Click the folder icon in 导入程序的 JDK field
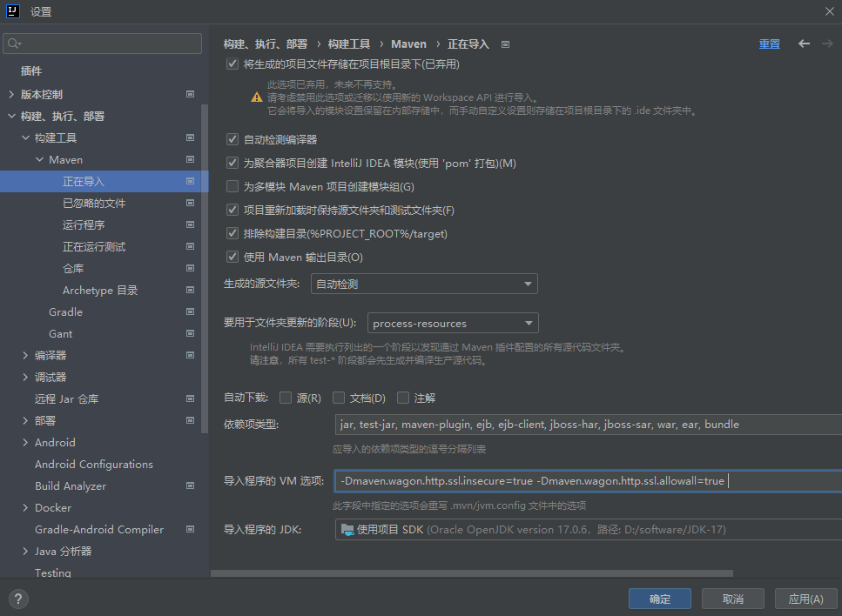Image resolution: width=842 pixels, height=616 pixels. click(x=347, y=530)
